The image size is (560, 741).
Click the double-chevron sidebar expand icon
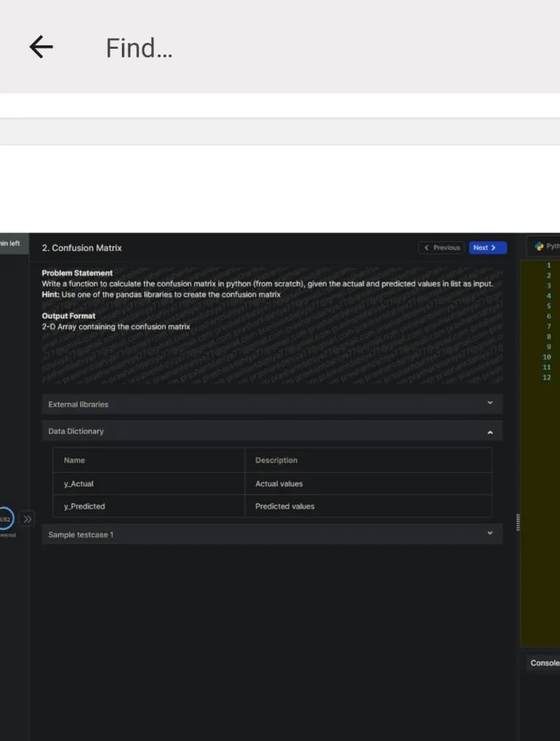(27, 518)
